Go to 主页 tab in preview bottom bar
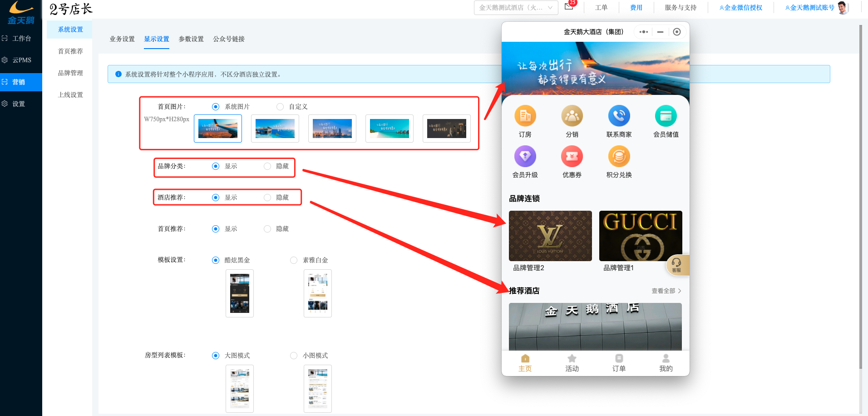 pos(525,363)
